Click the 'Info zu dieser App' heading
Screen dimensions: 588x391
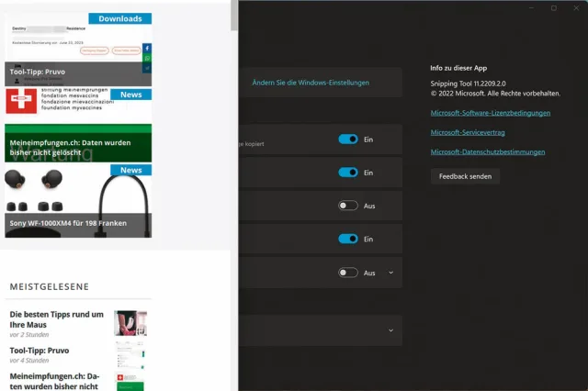point(458,68)
